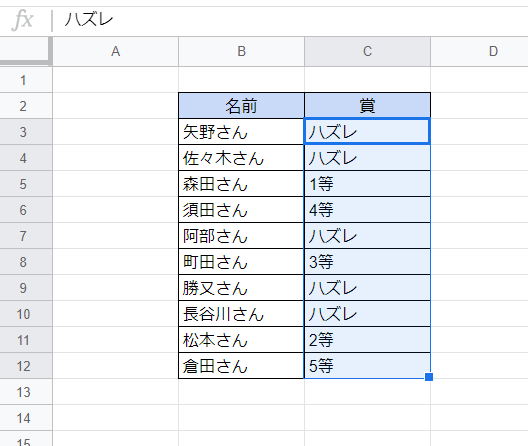This screenshot has height=446, width=528.
Task: Select all cells via corner box
Action: (x=26, y=51)
